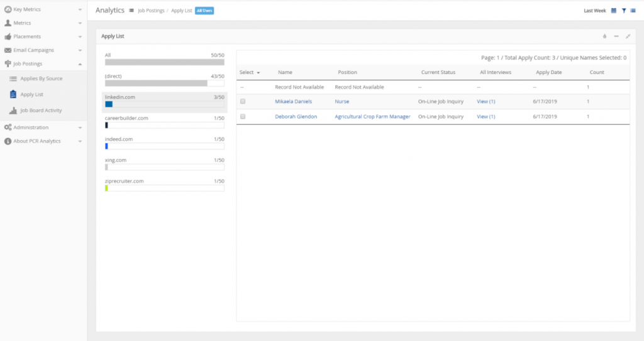Select the Placements menu item
644x341 pixels.
(x=27, y=36)
